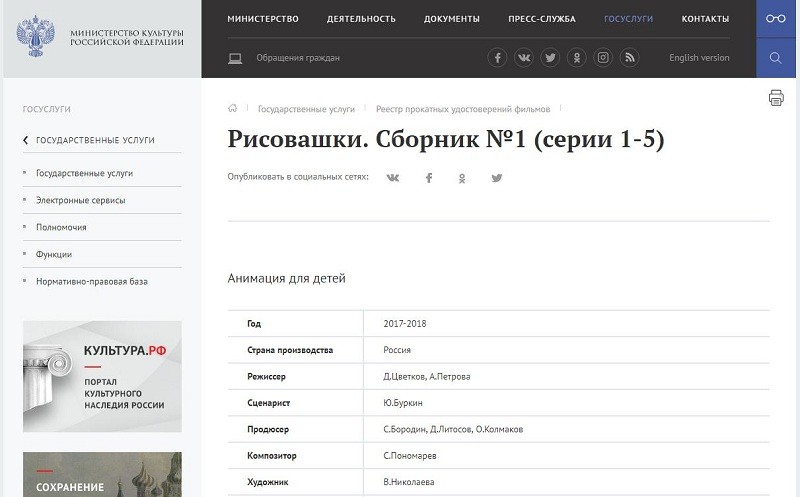
Task: Click the Анимация для детей heading
Action: click(x=286, y=278)
